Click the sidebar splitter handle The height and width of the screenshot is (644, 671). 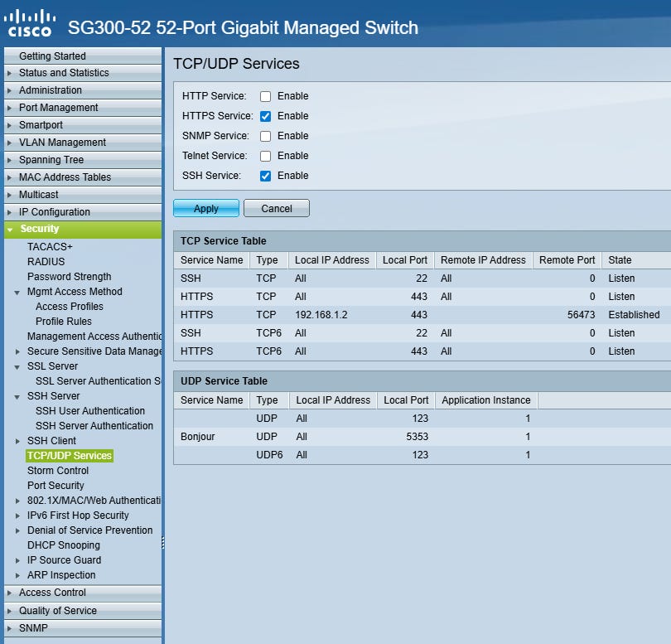click(x=163, y=543)
